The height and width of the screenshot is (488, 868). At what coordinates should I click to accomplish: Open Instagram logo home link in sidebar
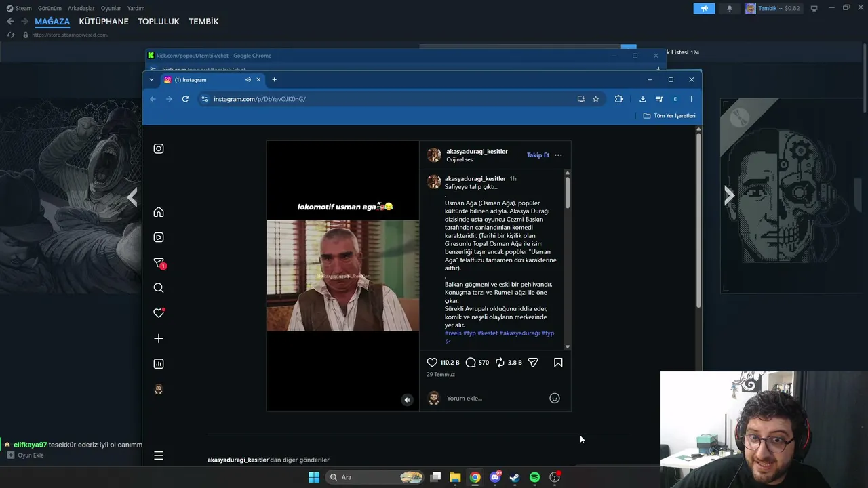coord(159,148)
